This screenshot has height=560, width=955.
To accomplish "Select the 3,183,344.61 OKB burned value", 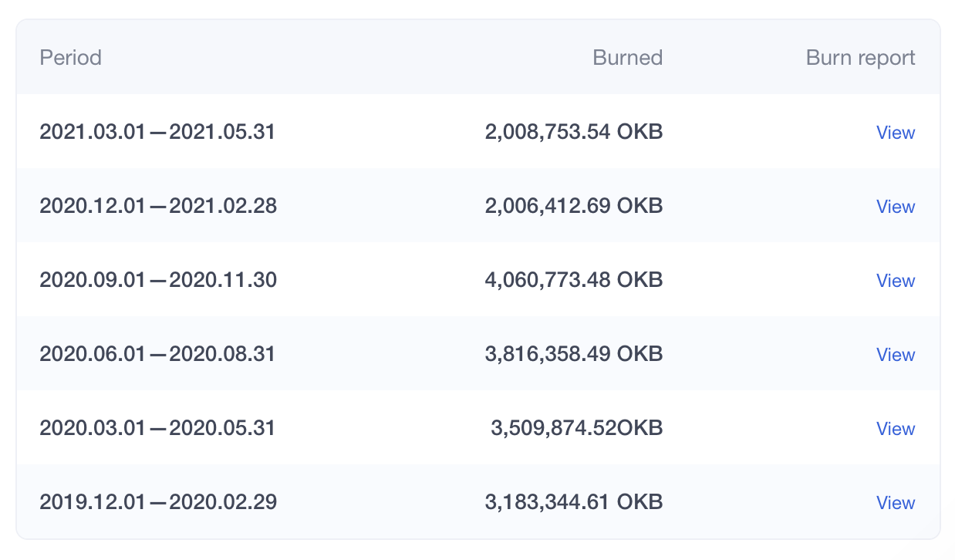I will [x=573, y=502].
